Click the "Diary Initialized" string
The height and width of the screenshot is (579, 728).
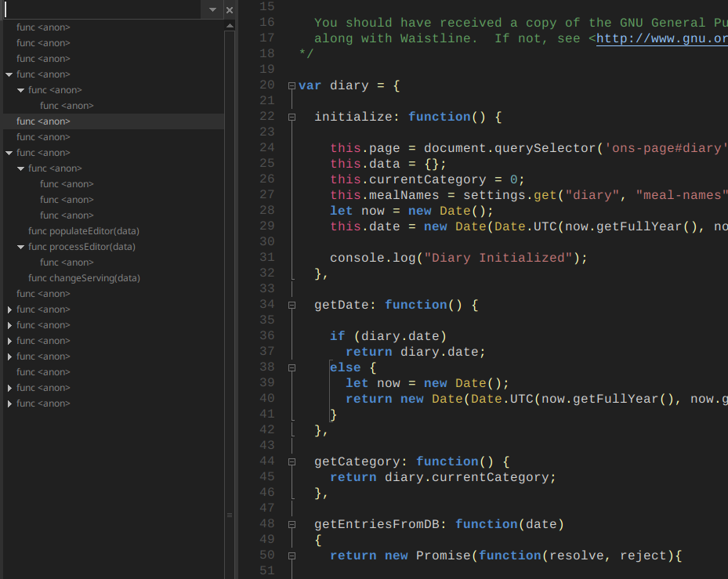(498, 258)
